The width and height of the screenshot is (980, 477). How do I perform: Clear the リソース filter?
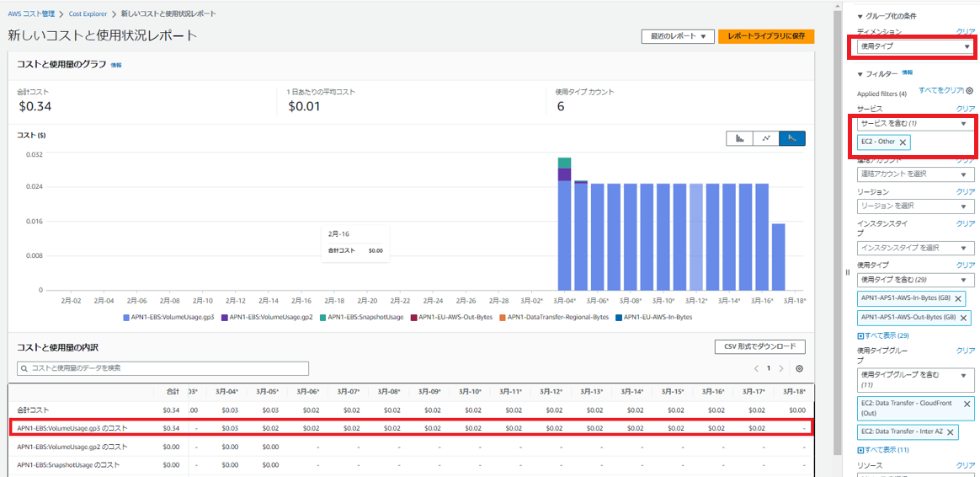(966, 465)
